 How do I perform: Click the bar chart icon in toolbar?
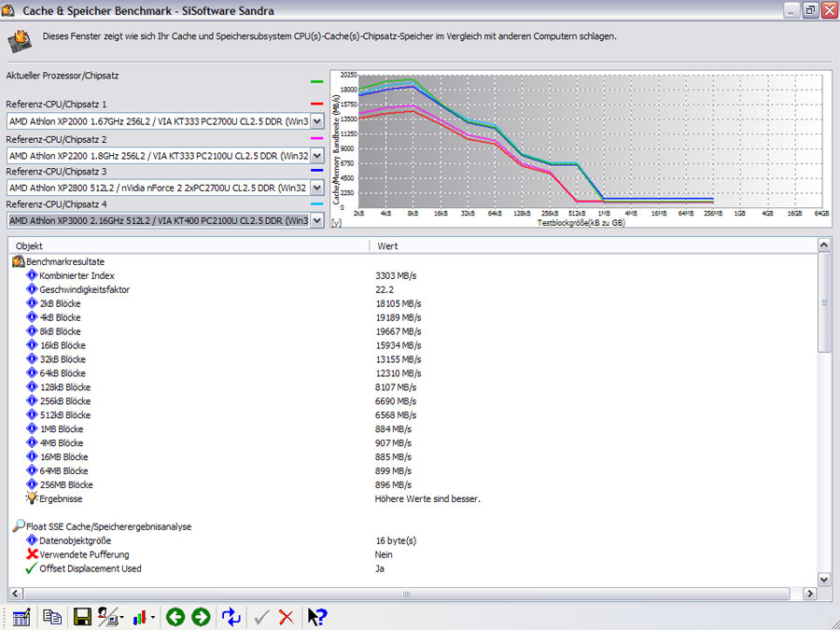tap(140, 618)
